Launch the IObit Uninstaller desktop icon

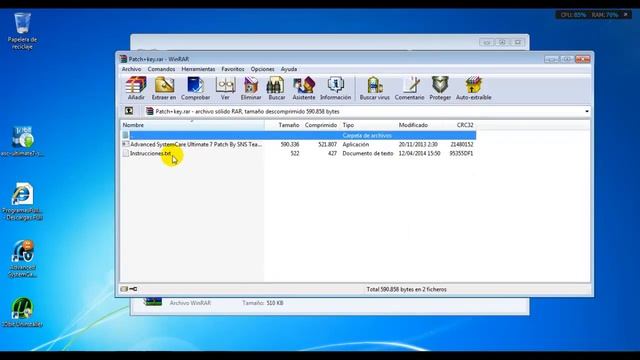coord(22,313)
